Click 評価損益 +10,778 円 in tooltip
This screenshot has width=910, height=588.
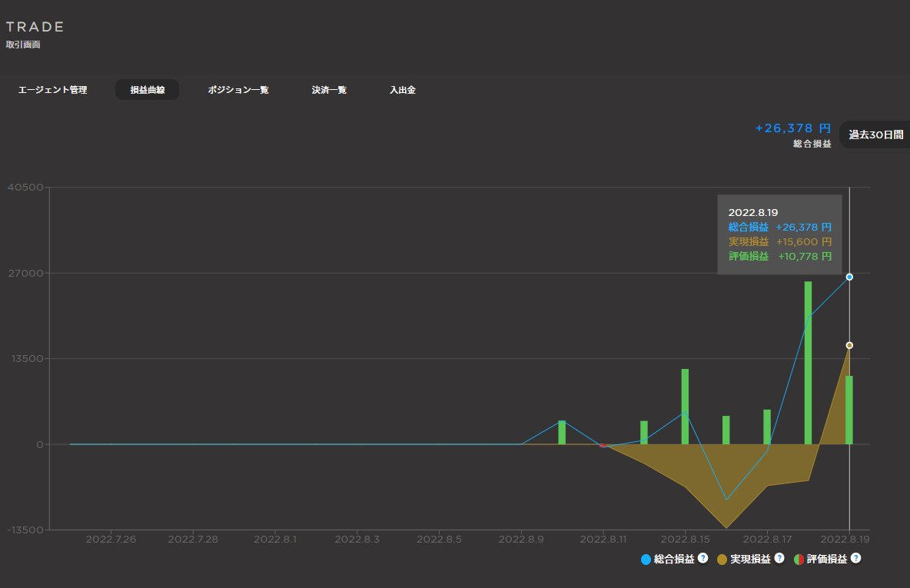[780, 256]
